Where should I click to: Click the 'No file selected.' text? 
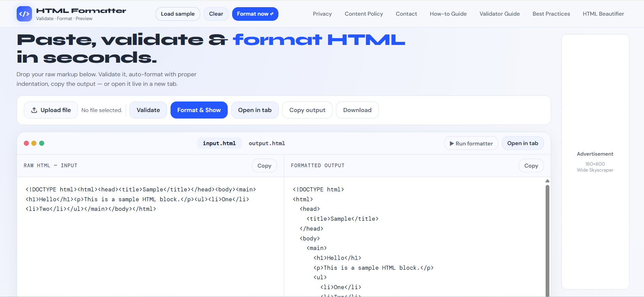click(x=102, y=110)
